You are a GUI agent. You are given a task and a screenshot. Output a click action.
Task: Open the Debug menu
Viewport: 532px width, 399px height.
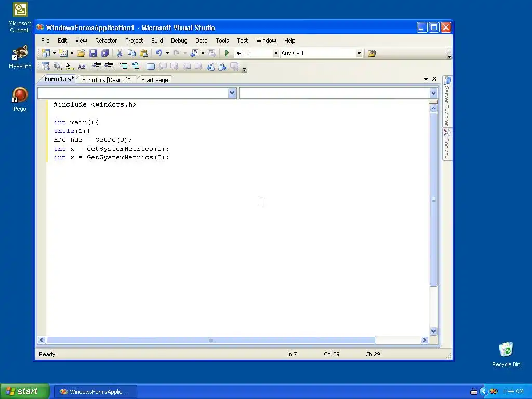[179, 41]
